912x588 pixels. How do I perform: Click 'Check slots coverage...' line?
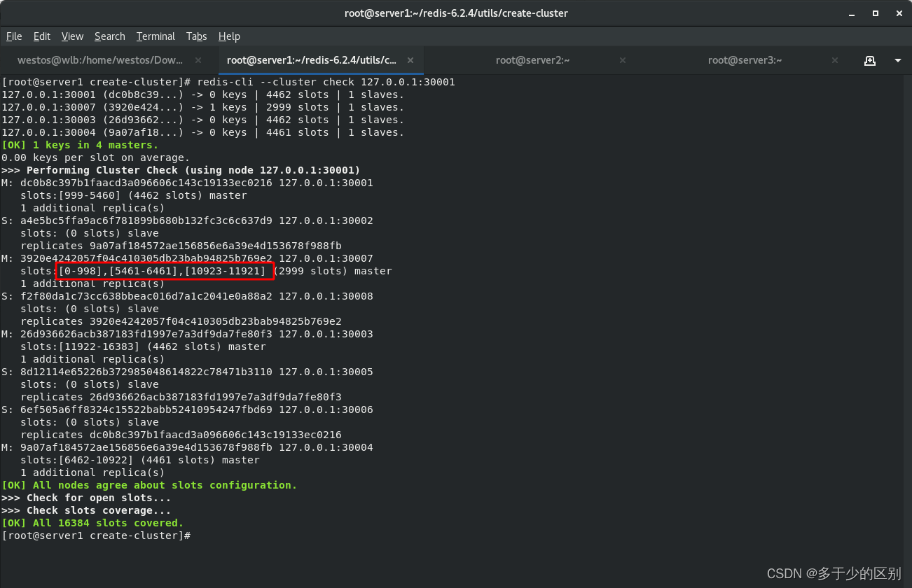pyautogui.click(x=86, y=510)
